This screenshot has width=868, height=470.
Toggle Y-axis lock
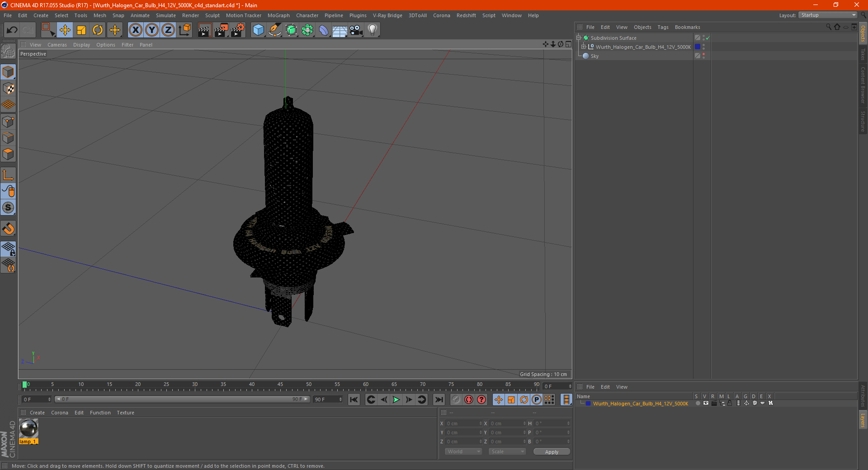(x=152, y=30)
